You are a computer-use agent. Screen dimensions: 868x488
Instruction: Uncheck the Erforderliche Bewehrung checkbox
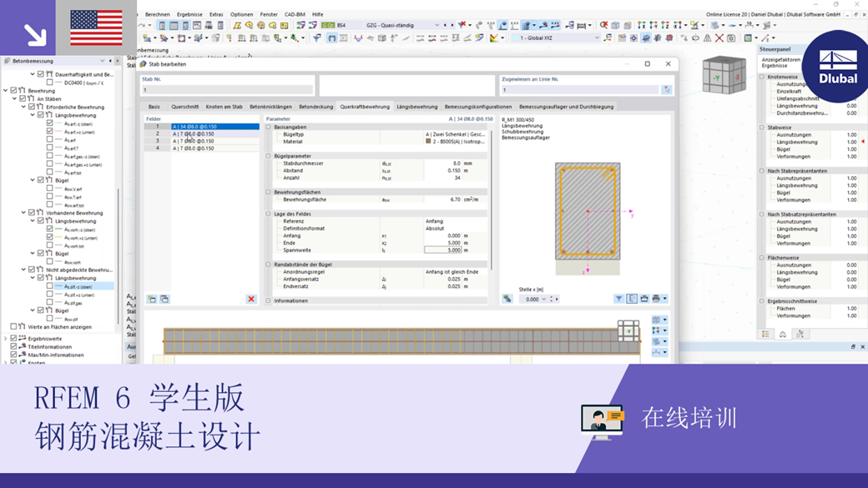(32, 107)
